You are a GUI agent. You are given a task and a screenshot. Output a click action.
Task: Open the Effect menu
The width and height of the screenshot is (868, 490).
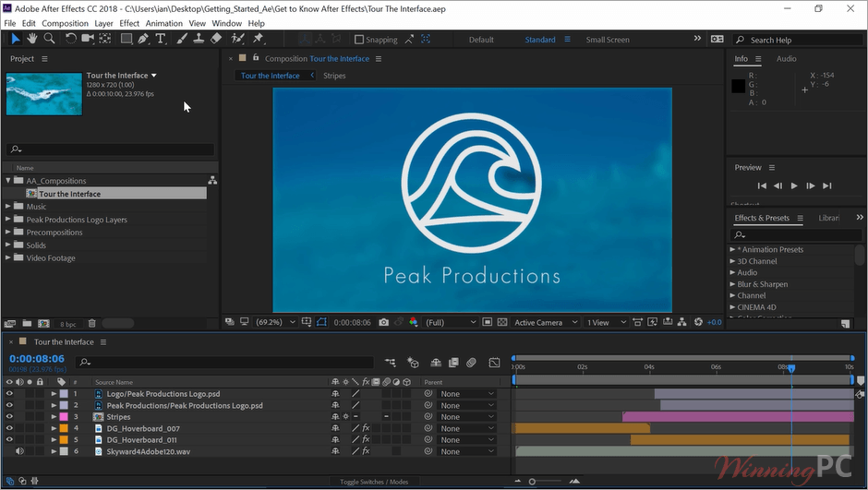click(129, 23)
